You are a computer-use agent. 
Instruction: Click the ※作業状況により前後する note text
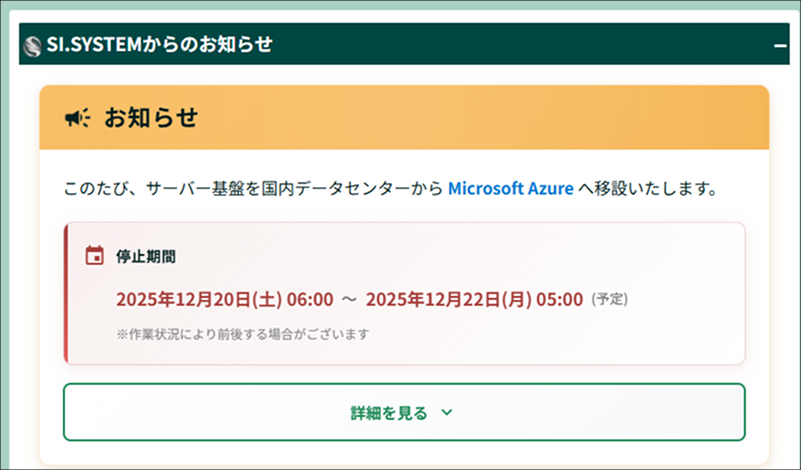click(x=242, y=333)
